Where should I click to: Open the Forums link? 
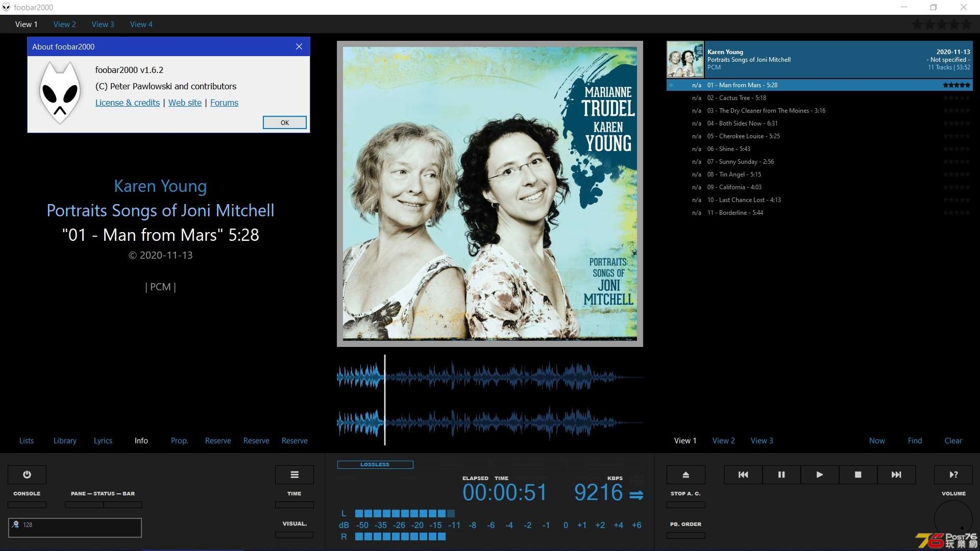pos(224,103)
